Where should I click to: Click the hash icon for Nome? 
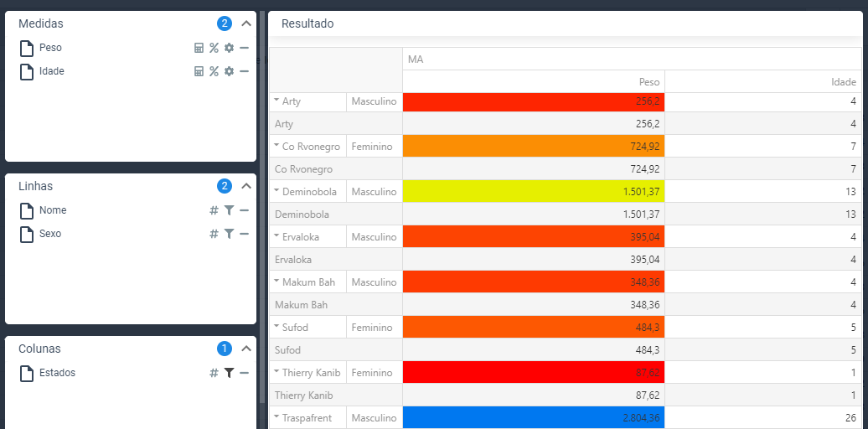tap(214, 210)
